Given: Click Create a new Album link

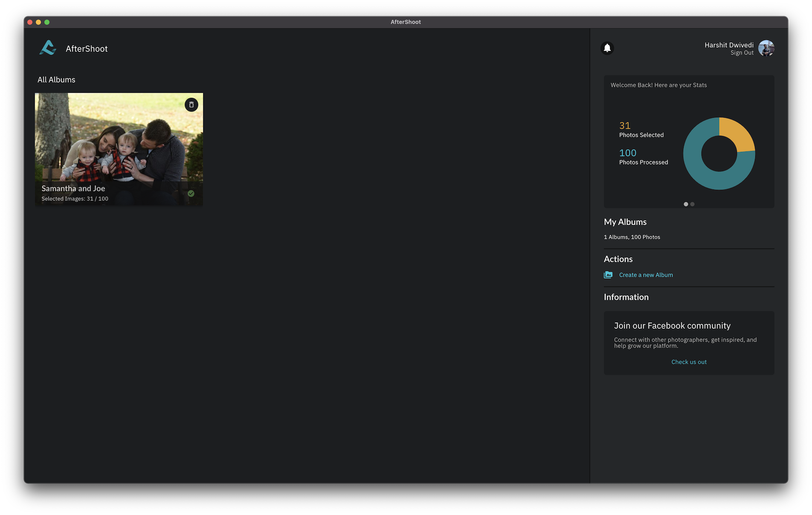Looking at the screenshot, I should (x=646, y=275).
